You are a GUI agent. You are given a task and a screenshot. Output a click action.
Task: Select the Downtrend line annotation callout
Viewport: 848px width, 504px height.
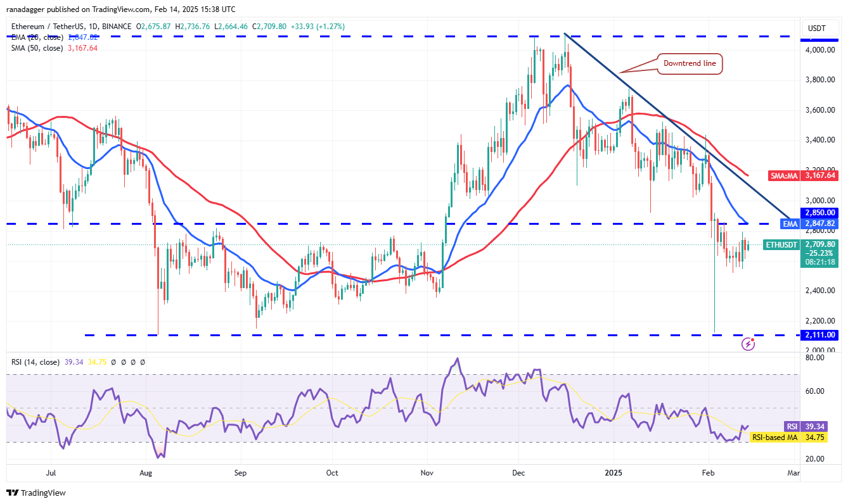click(x=689, y=63)
